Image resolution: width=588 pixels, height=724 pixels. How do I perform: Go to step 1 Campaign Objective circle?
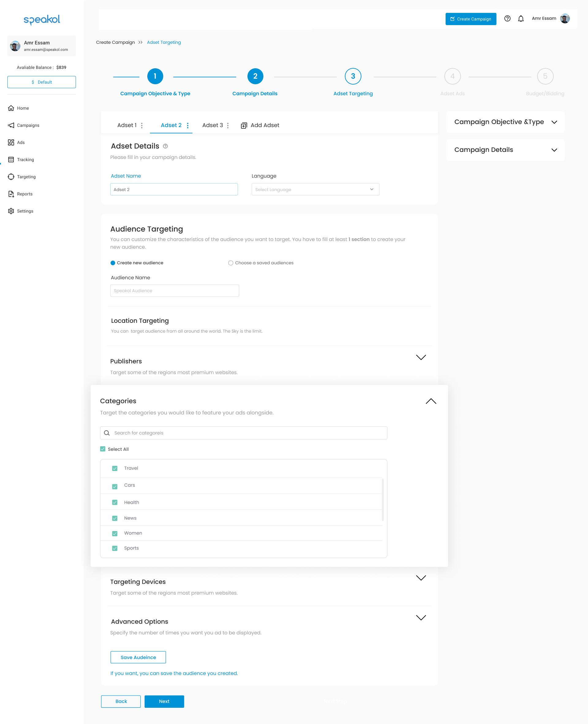[155, 76]
